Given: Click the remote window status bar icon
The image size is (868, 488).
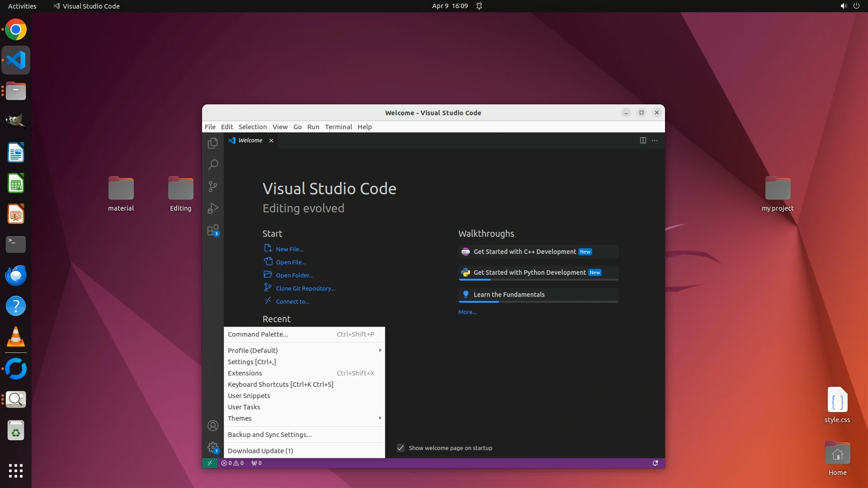Looking at the screenshot, I should (x=209, y=463).
